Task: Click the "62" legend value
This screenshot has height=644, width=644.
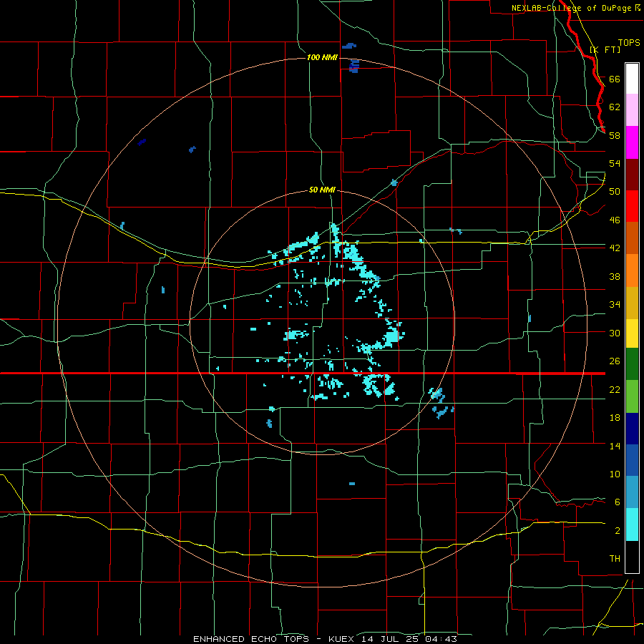Action: coord(615,107)
